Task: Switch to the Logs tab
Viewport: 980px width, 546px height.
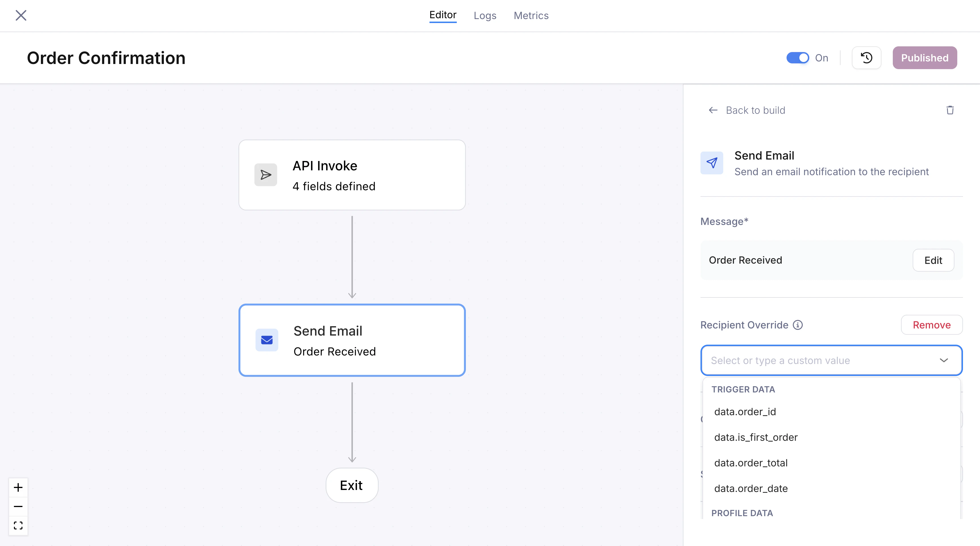Action: [485, 16]
